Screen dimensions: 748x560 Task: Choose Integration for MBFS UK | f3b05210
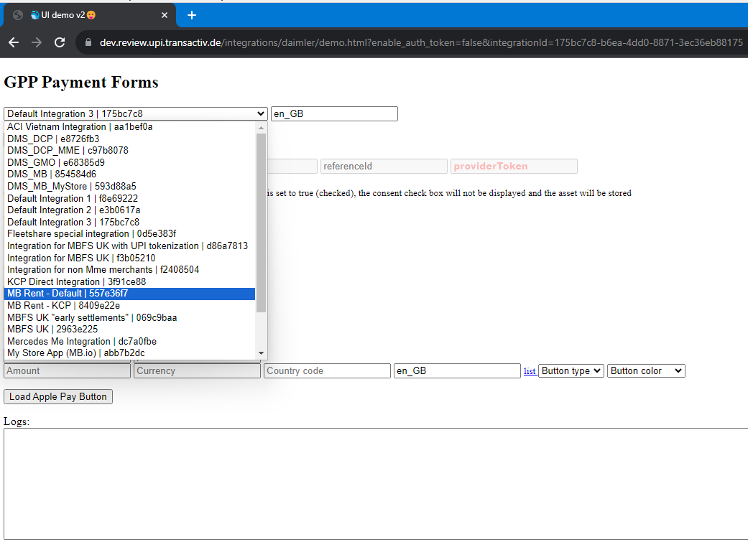[130, 258]
